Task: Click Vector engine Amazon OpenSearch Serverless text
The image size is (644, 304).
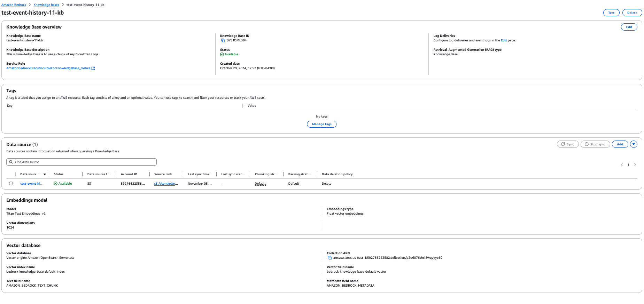Action: pyautogui.click(x=40, y=258)
